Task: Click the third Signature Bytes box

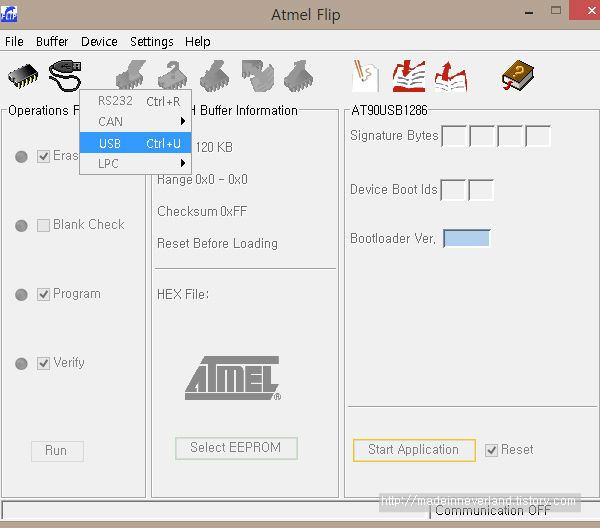Action: (510, 136)
